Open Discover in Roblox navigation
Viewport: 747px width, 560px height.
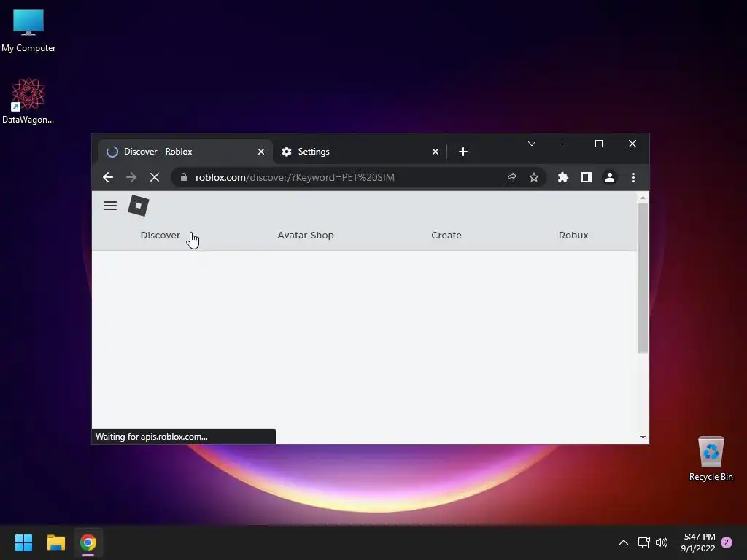pyautogui.click(x=160, y=236)
